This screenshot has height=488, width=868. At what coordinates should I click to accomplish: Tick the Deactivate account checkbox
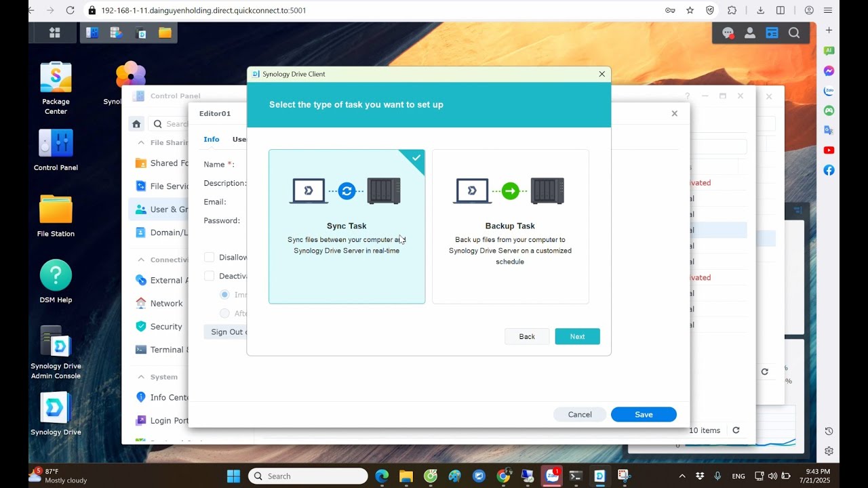(x=210, y=276)
